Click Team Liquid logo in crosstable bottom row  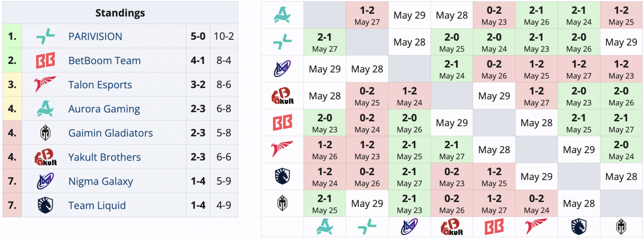pyautogui.click(x=579, y=227)
